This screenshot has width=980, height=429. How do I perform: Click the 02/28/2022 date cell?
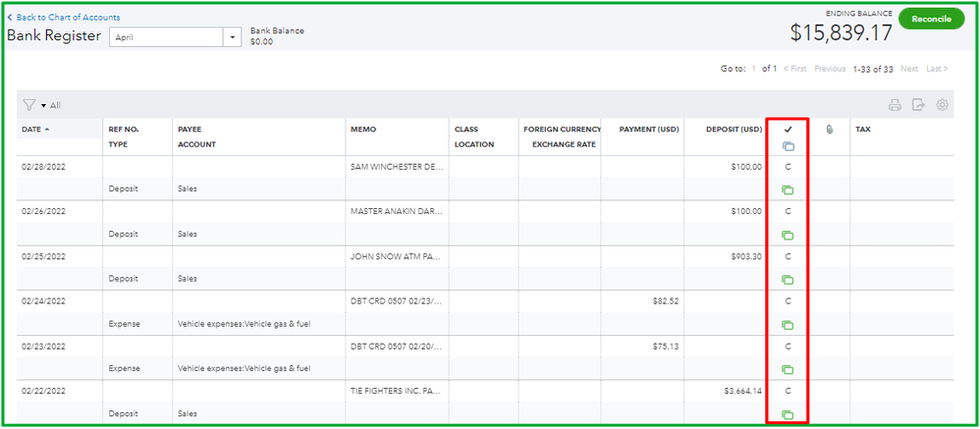coord(44,167)
